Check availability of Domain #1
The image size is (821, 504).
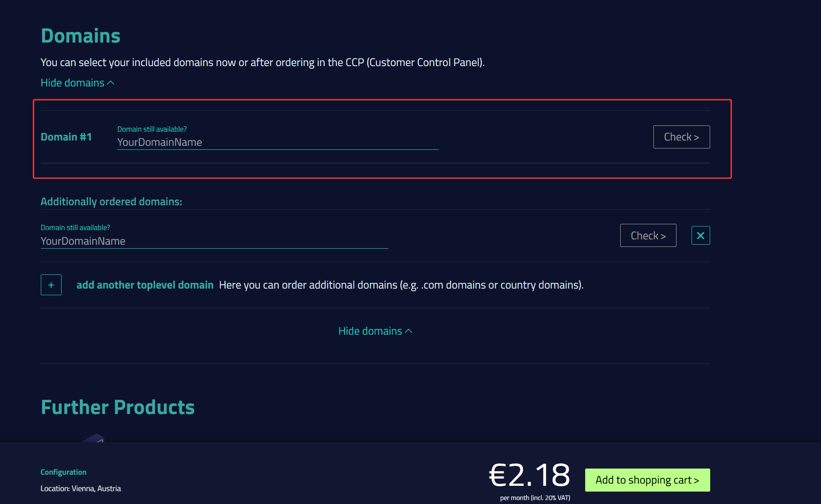click(x=681, y=137)
